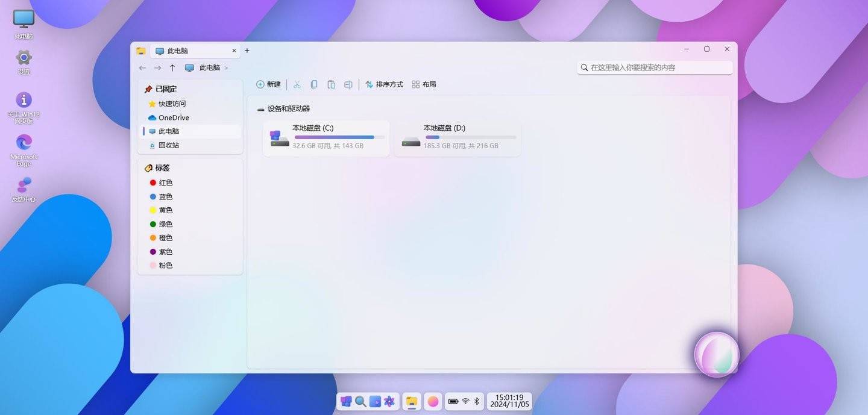The width and height of the screenshot is (868, 415).
Task: Click the floating assistant orb
Action: [x=717, y=354]
